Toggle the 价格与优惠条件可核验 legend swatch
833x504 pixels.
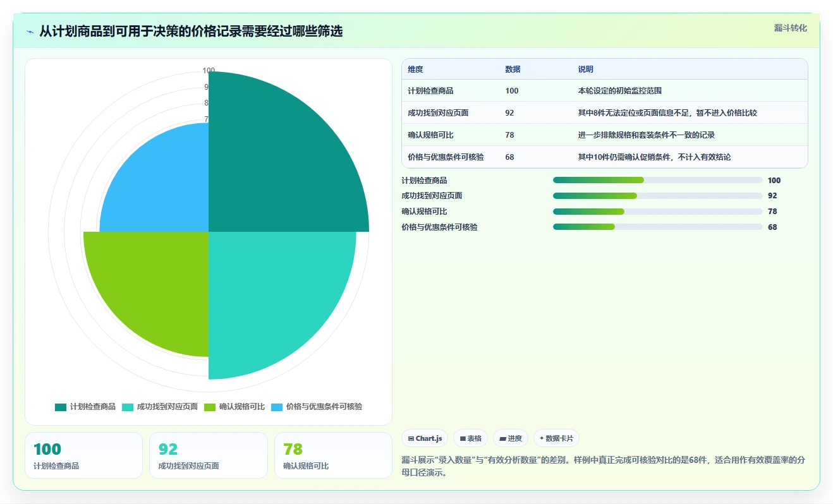[277, 407]
